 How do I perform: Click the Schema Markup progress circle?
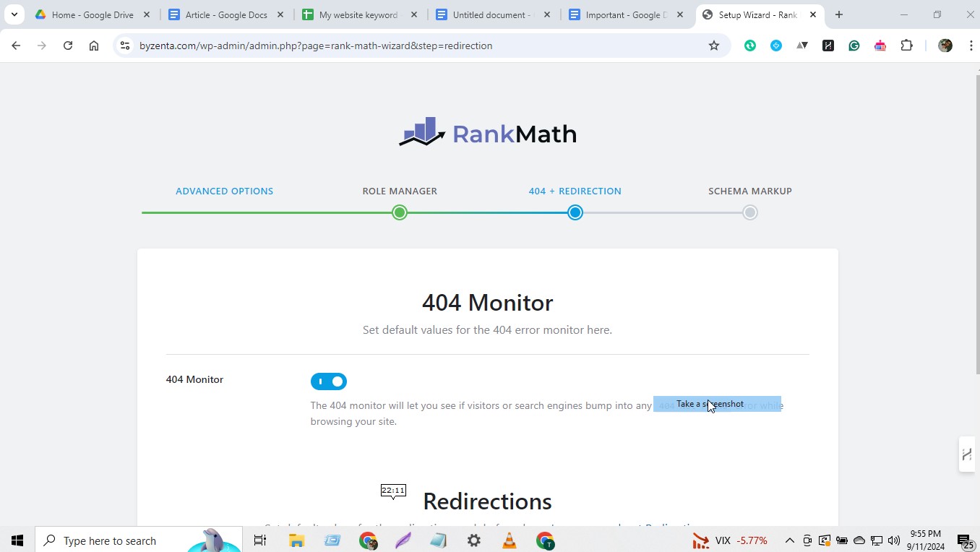[x=750, y=212]
